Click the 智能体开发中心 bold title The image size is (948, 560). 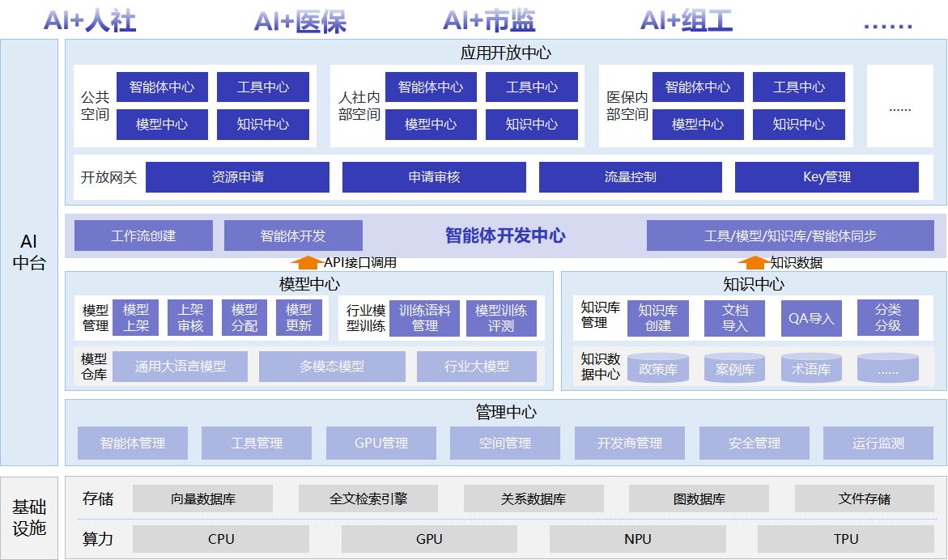click(x=505, y=235)
